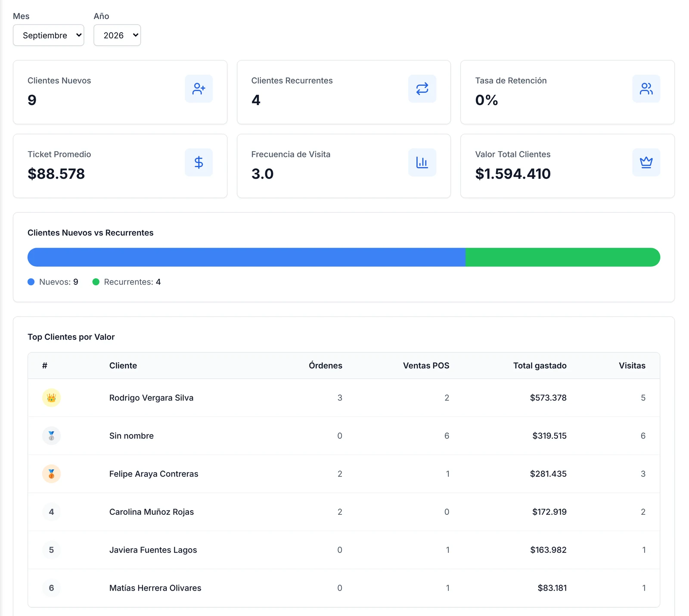Image resolution: width=689 pixels, height=616 pixels.
Task: Click the $83.181 total gastado value
Action: click(x=552, y=588)
